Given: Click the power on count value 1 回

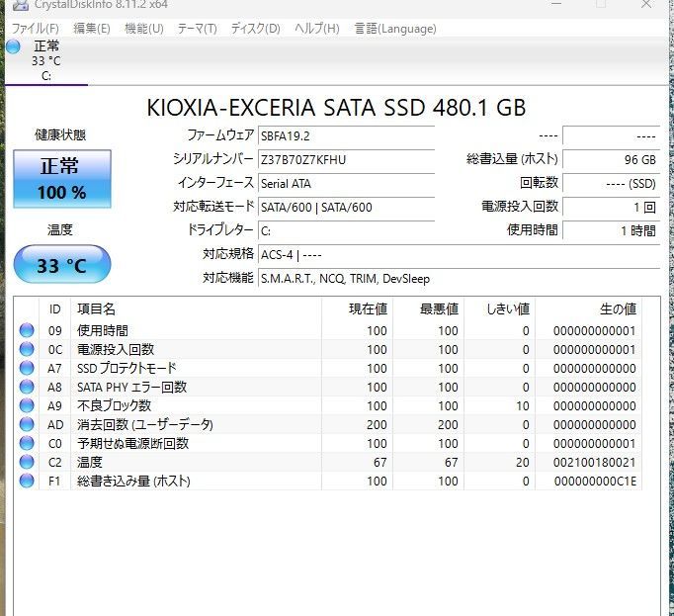Looking at the screenshot, I should [x=611, y=208].
